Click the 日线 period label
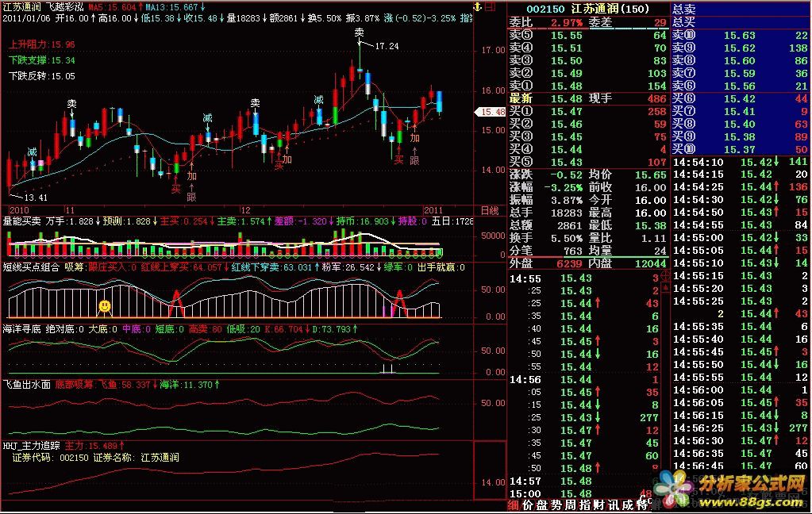The height and width of the screenshot is (514, 812). pyautogui.click(x=490, y=211)
